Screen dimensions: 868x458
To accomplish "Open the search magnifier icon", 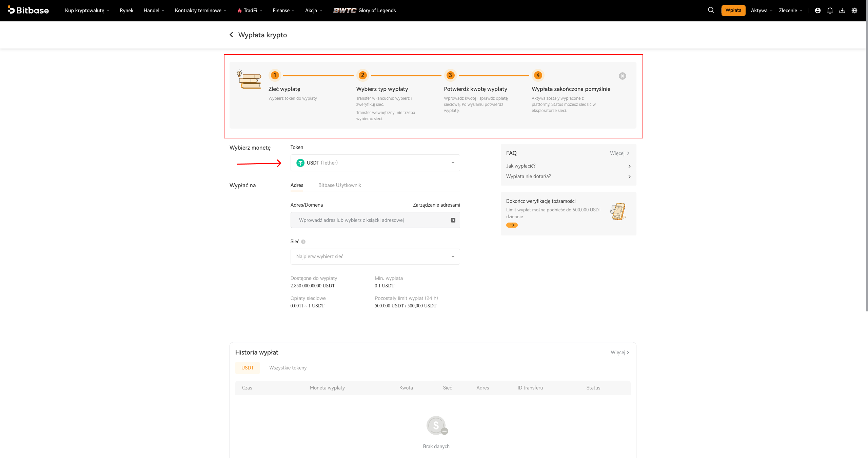I will [x=711, y=10].
